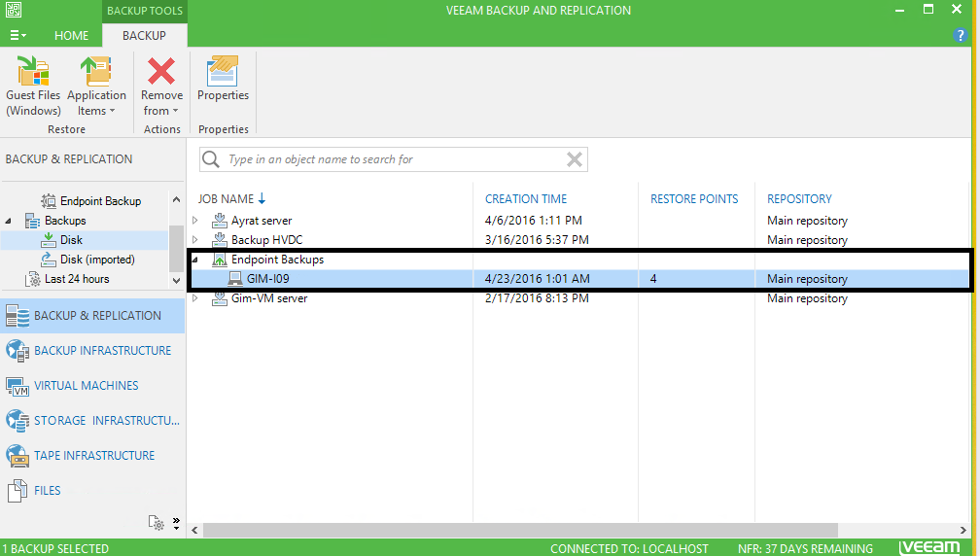Image resolution: width=980 pixels, height=556 pixels.
Task: Click 2/17/2016 8:13 PM creation time
Action: [537, 298]
